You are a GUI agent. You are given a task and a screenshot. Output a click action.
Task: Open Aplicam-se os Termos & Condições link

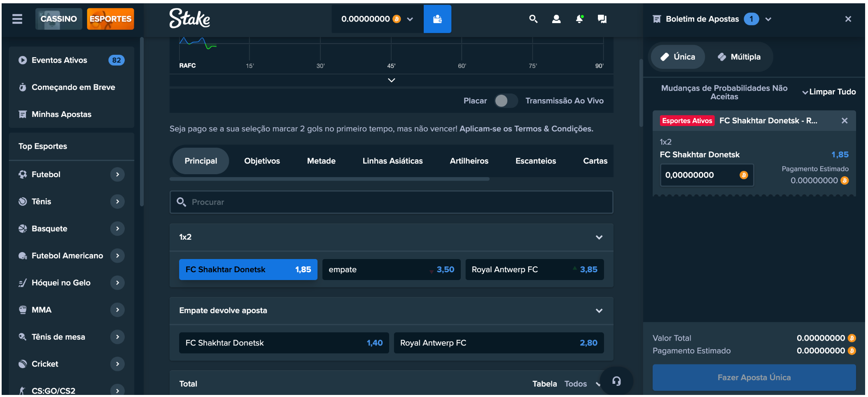pos(526,129)
